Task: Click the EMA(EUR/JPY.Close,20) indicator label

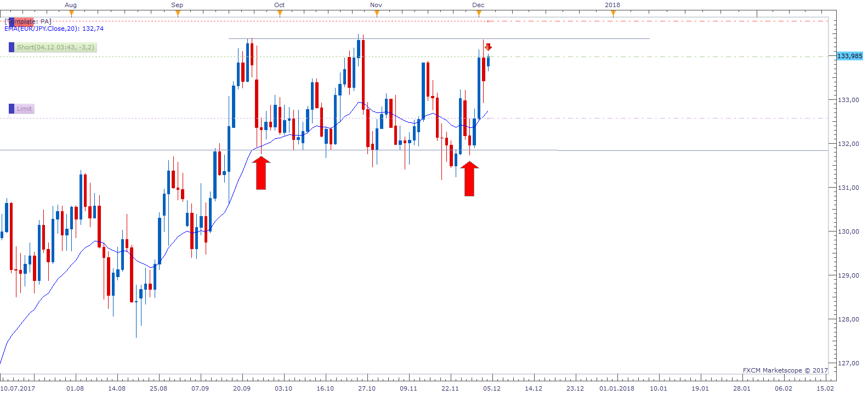Action: pos(54,29)
